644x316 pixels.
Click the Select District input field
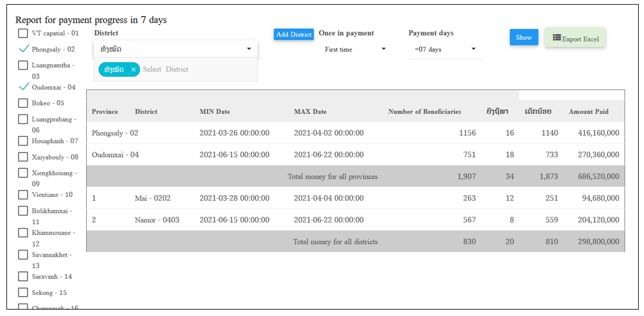[x=165, y=69]
